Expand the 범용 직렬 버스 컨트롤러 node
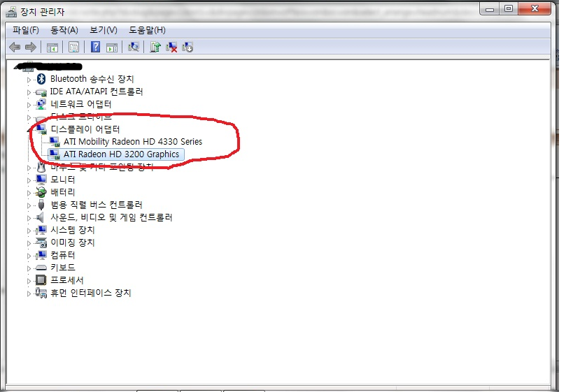 (29, 205)
